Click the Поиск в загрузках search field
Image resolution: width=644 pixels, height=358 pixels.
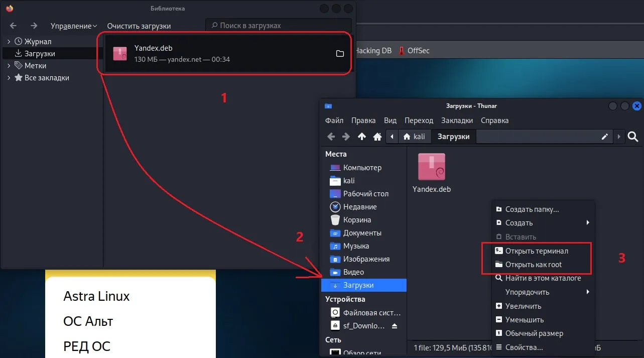point(280,25)
